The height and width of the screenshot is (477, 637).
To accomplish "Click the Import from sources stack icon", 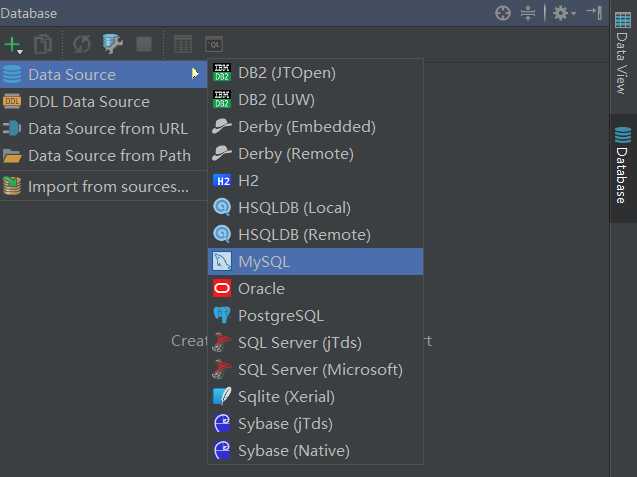I will (x=12, y=186).
